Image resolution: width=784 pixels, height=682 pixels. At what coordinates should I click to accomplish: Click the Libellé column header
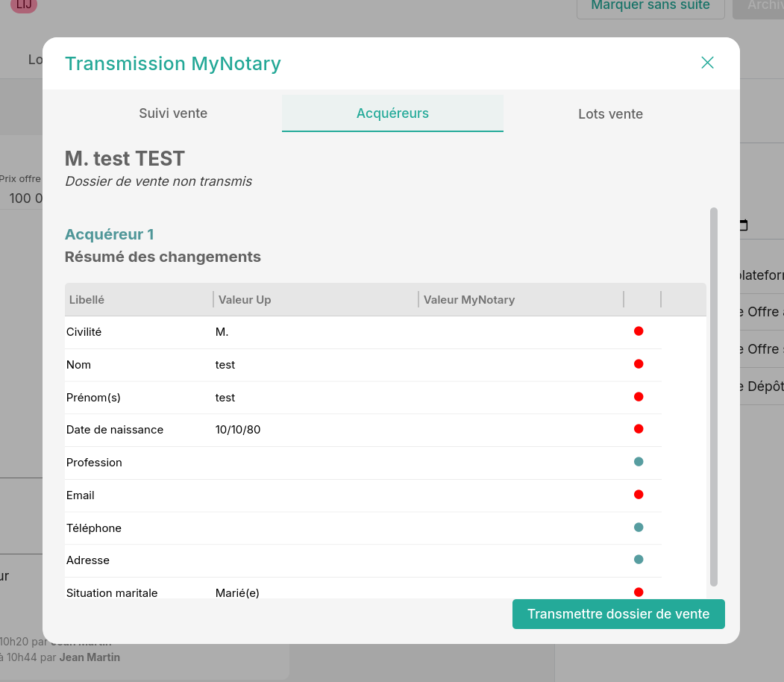click(x=139, y=299)
